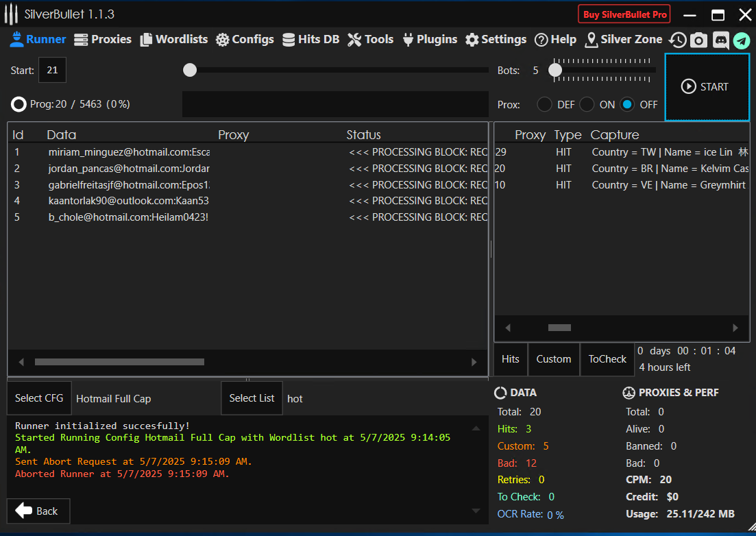Screen dimensions: 756x536
Task: Open the Discord icon link
Action: coord(720,40)
